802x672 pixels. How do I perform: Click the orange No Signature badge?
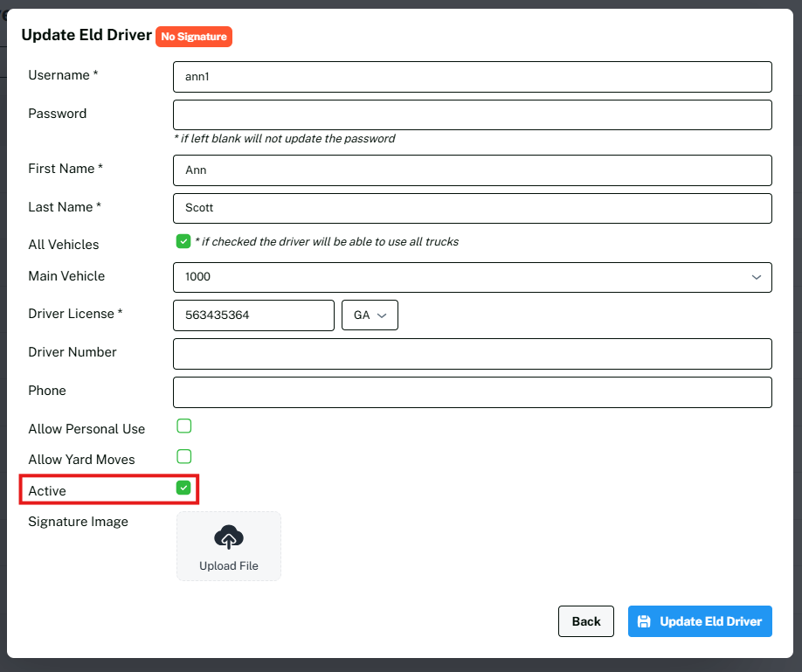tap(194, 37)
